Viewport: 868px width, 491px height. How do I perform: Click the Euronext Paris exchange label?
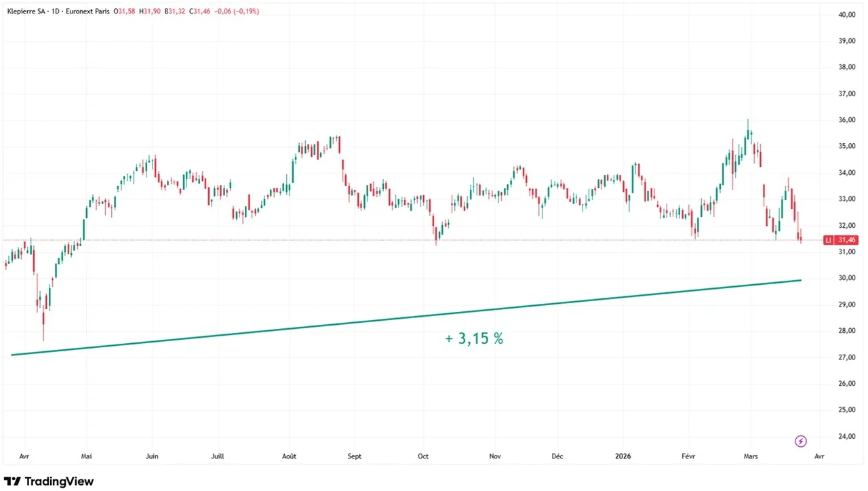click(x=87, y=12)
